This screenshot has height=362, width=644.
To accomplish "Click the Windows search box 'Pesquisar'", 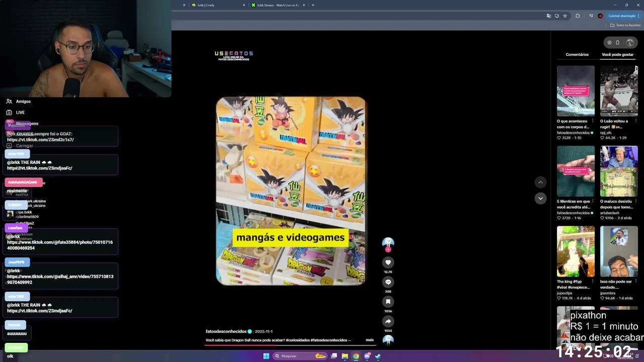I will (x=299, y=356).
